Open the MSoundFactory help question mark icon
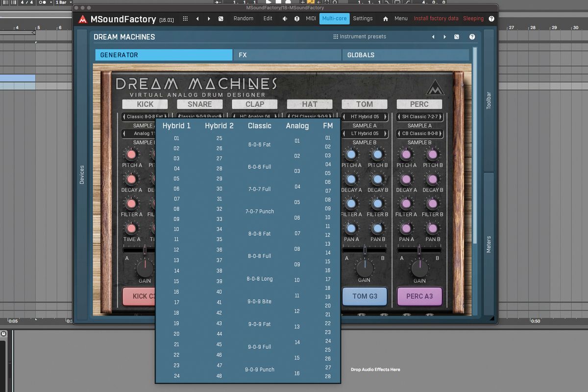This screenshot has width=588, height=392. [x=491, y=18]
